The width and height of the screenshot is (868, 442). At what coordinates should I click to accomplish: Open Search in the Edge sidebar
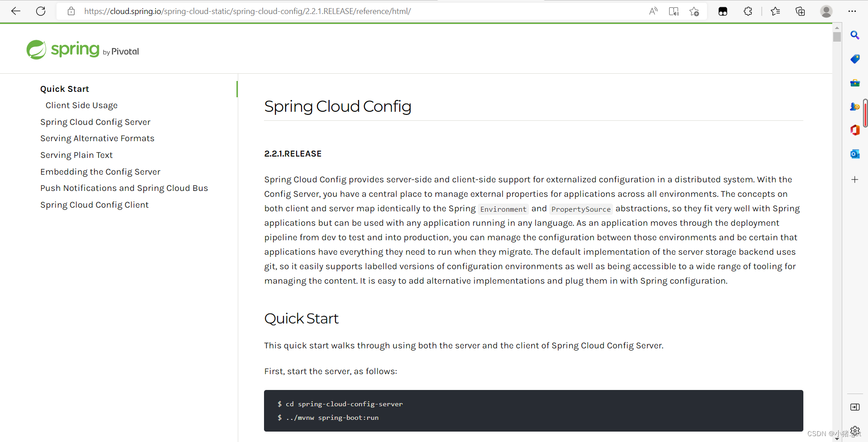pyautogui.click(x=855, y=35)
